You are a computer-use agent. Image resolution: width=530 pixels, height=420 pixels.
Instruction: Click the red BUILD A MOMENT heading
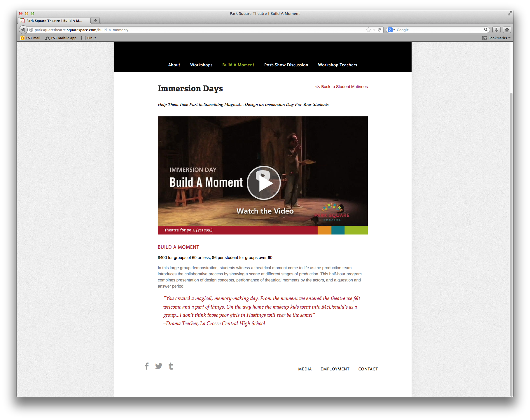click(x=179, y=247)
